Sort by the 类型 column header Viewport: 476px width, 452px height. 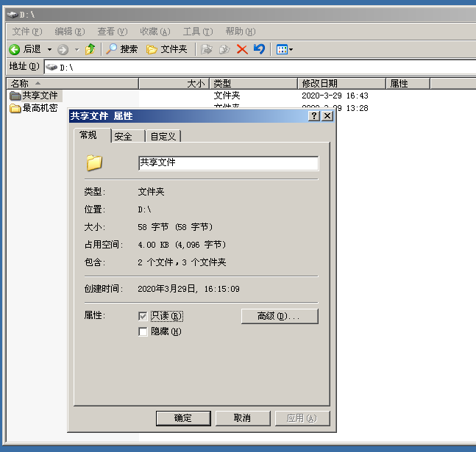[253, 84]
